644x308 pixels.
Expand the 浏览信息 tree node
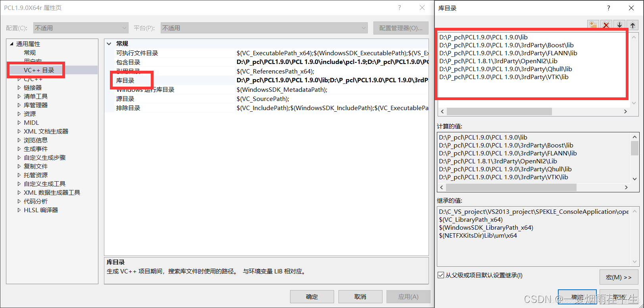(19, 140)
